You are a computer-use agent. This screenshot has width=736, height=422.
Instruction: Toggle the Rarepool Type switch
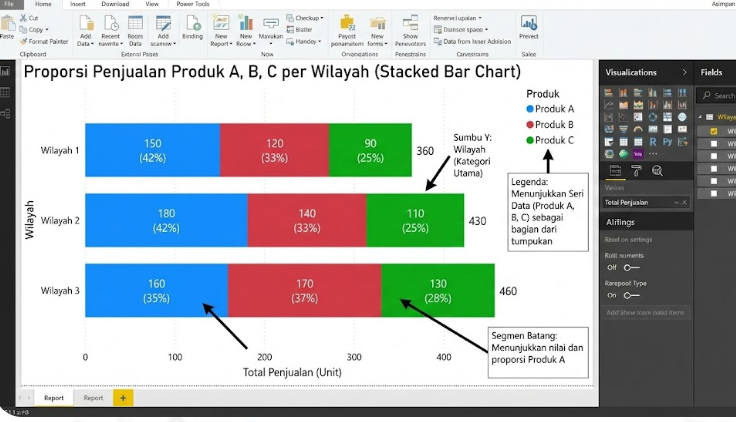point(630,295)
